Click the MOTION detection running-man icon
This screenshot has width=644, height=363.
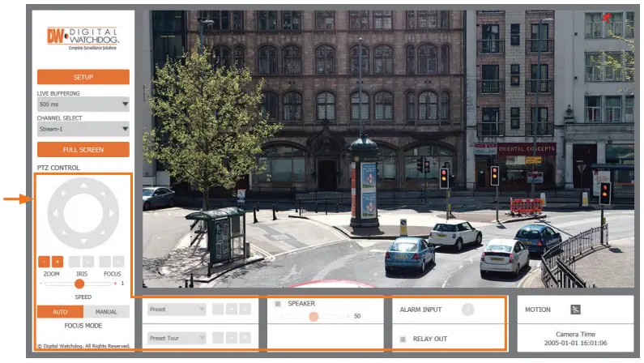[x=575, y=310]
